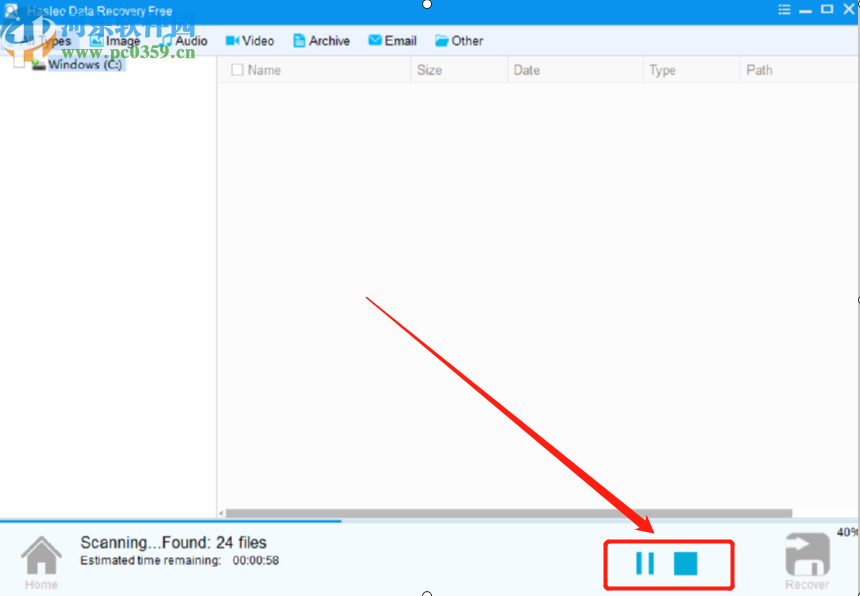Close the Hasleo Data Recovery window
Image resolution: width=860 pixels, height=596 pixels.
pos(848,9)
